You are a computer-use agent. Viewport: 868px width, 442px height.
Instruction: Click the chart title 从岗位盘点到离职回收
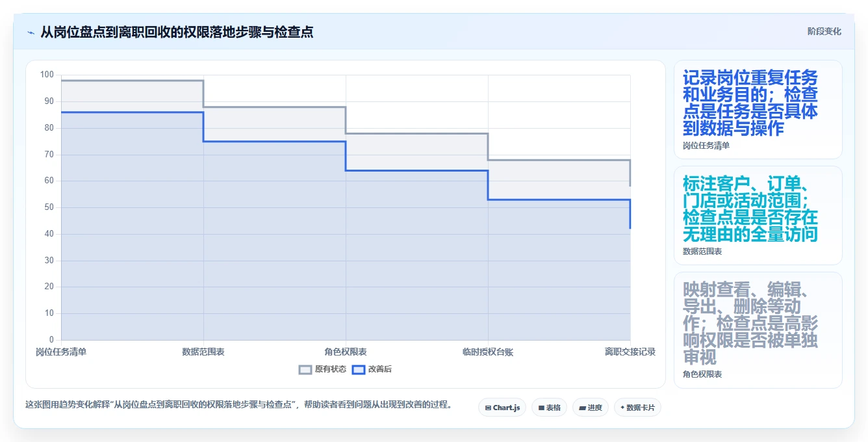177,32
